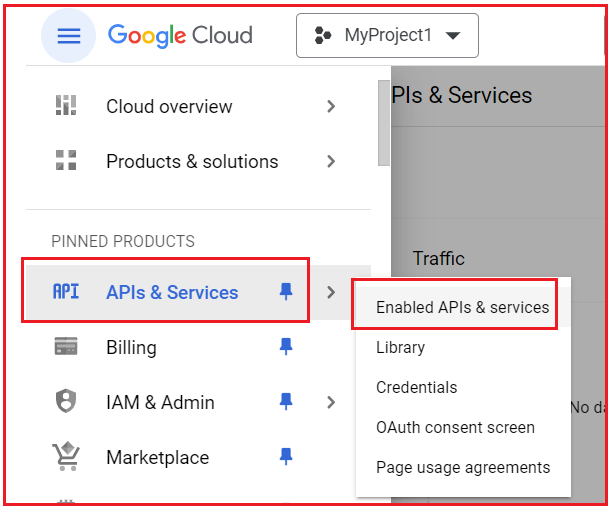Open the Billing menu item
Image resolution: width=610 pixels, height=507 pixels.
click(x=131, y=347)
